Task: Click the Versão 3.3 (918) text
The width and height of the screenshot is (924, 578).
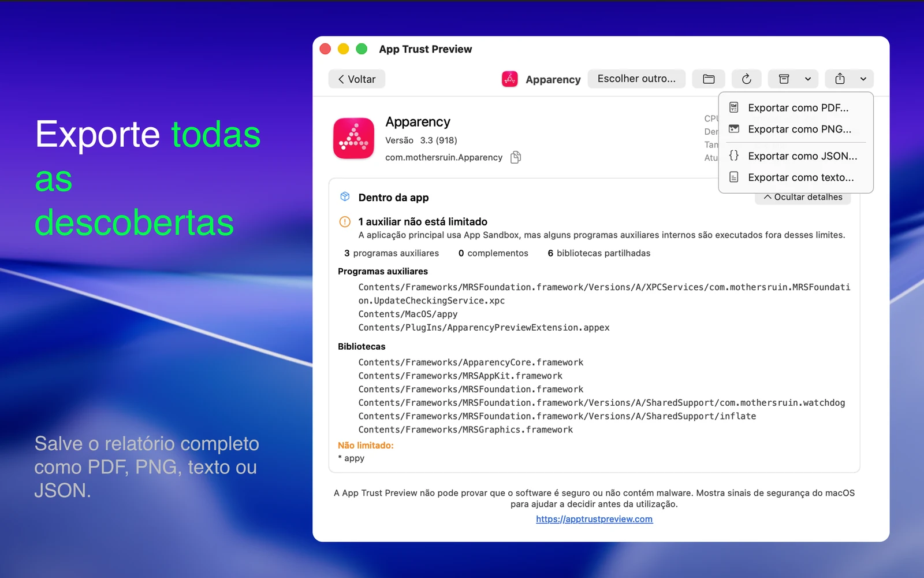Action: pyautogui.click(x=421, y=140)
